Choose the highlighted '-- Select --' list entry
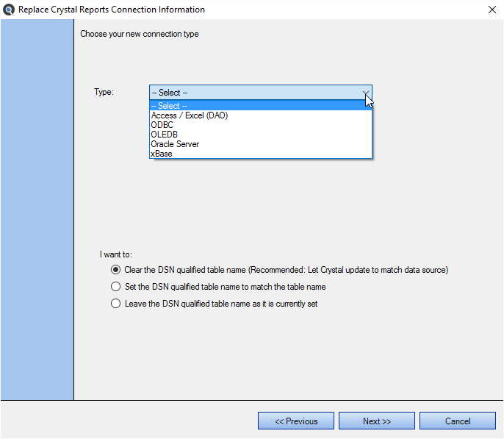The image size is (504, 439). tap(261, 105)
